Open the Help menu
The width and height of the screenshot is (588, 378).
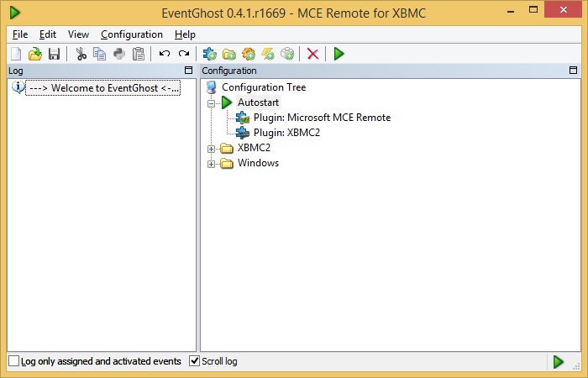pos(185,34)
